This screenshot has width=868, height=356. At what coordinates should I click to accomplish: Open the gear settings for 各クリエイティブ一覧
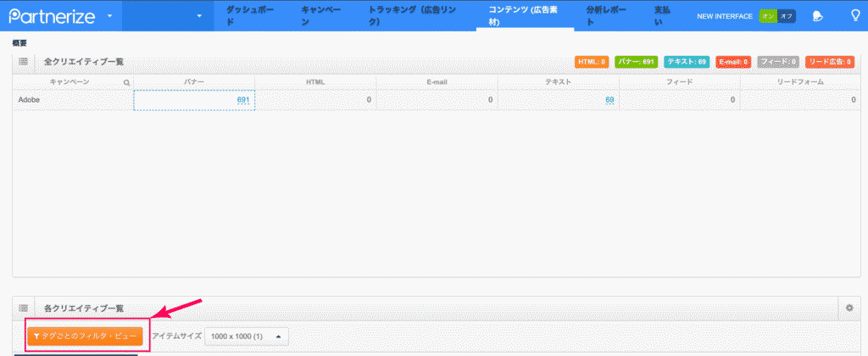(x=849, y=309)
